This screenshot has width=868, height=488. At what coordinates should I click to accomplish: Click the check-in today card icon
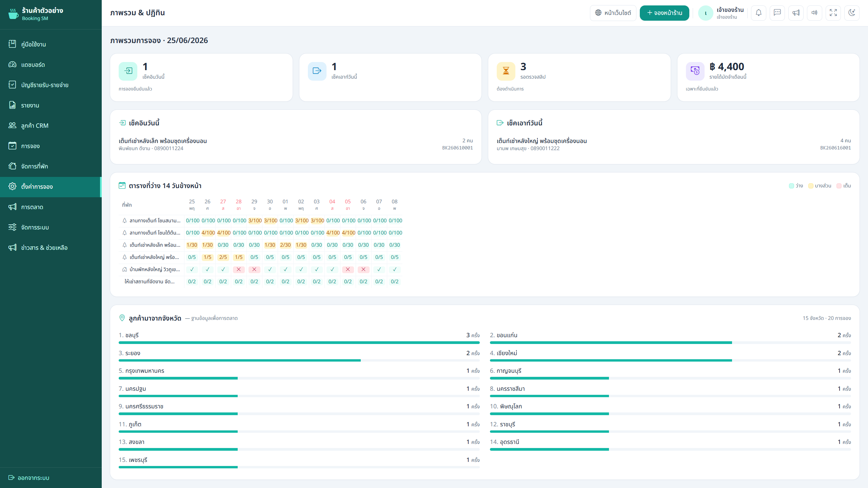point(128,71)
